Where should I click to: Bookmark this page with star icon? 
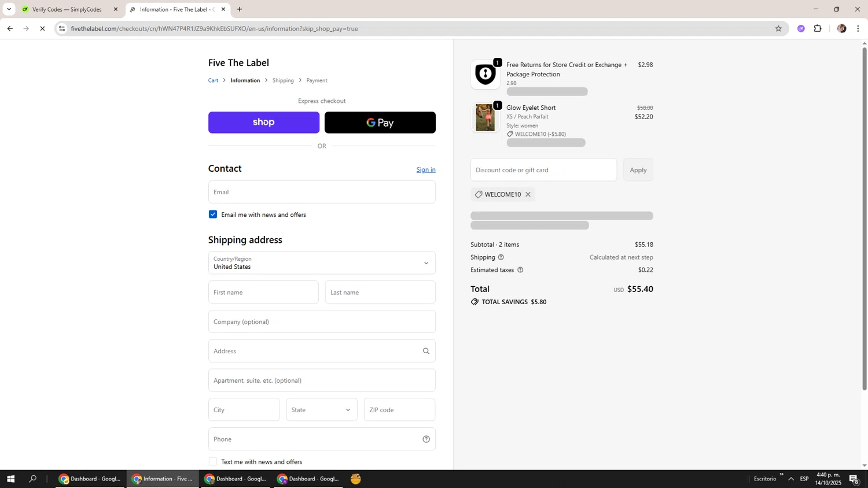pyautogui.click(x=778, y=28)
